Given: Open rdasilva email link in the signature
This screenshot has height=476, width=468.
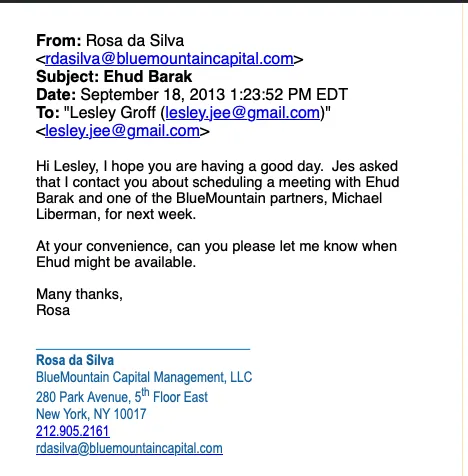Looking at the screenshot, I should coord(129,448).
